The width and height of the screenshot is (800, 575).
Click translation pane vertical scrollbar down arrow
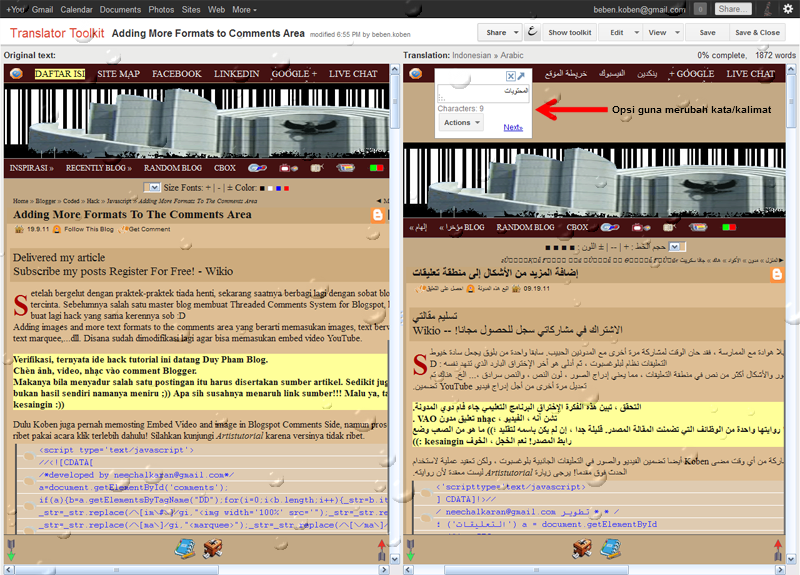pyautogui.click(x=791, y=559)
